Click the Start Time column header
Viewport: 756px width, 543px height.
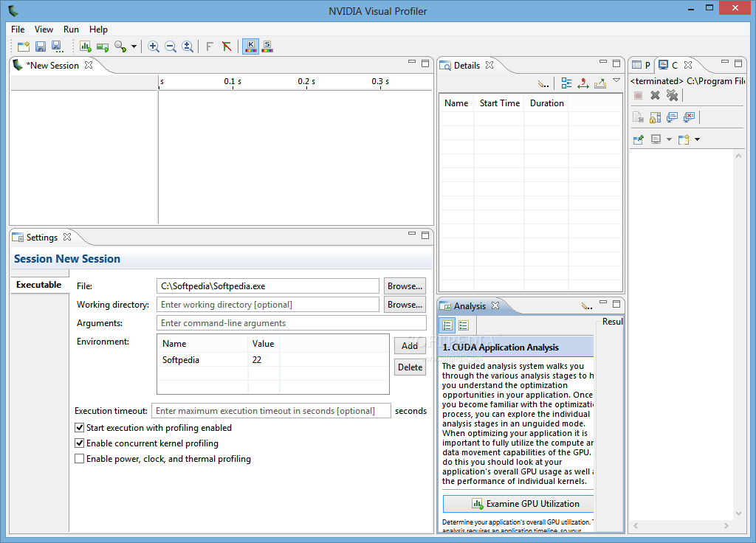tap(500, 103)
